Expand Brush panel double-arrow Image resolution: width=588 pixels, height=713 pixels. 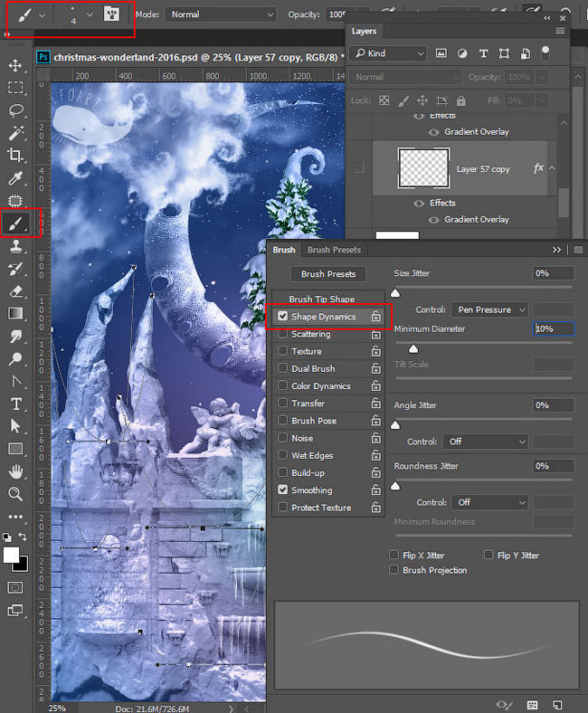[556, 250]
